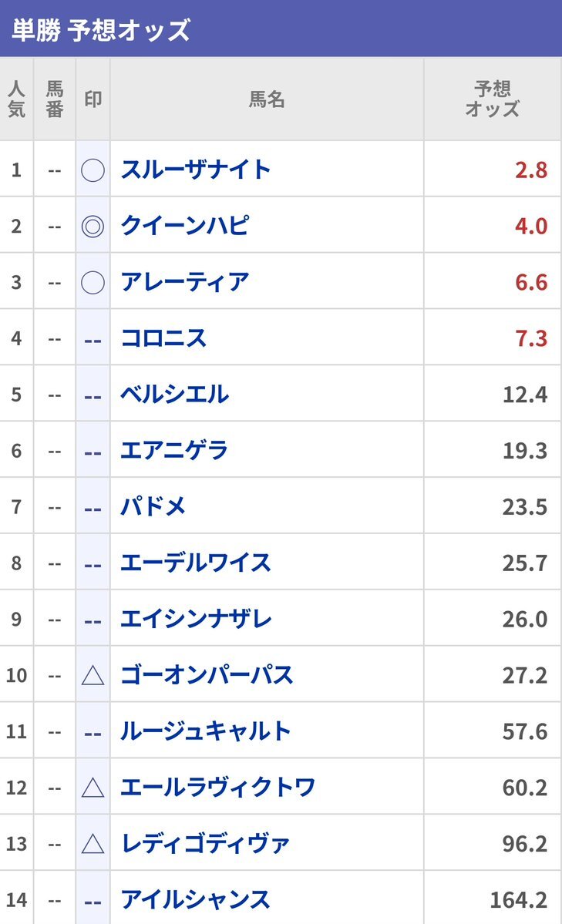The width and height of the screenshot is (562, 924).
Task: Open エアニゲラ horse details
Action: pos(174,450)
